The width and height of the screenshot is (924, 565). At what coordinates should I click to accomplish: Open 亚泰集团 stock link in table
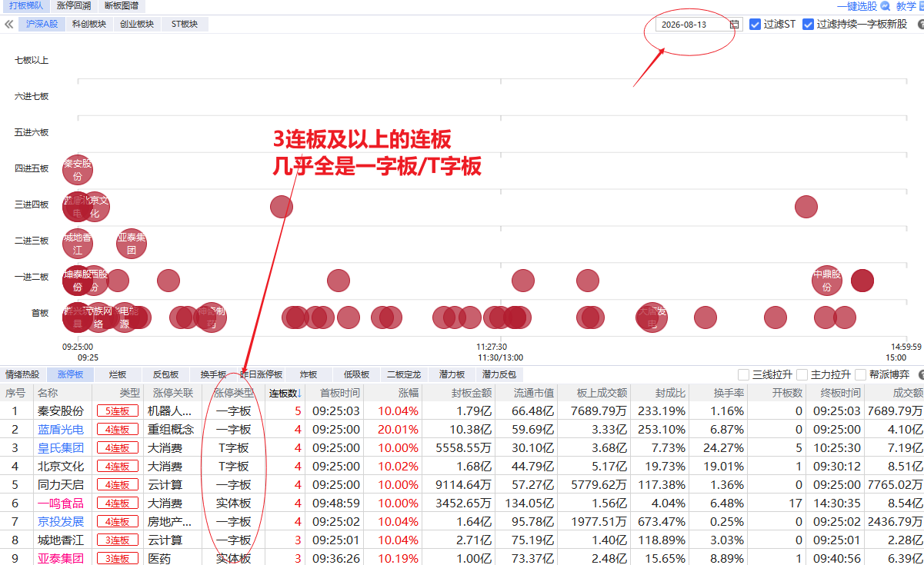(x=61, y=558)
